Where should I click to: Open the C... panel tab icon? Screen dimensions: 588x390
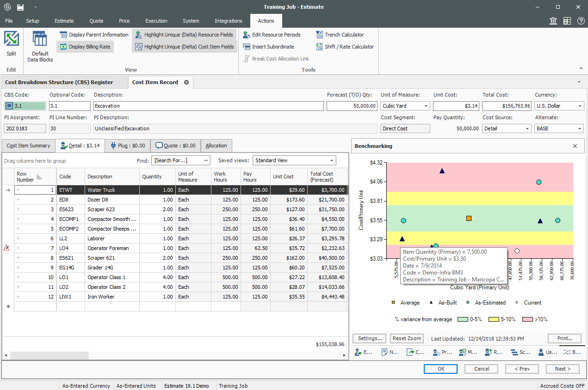tap(415, 352)
